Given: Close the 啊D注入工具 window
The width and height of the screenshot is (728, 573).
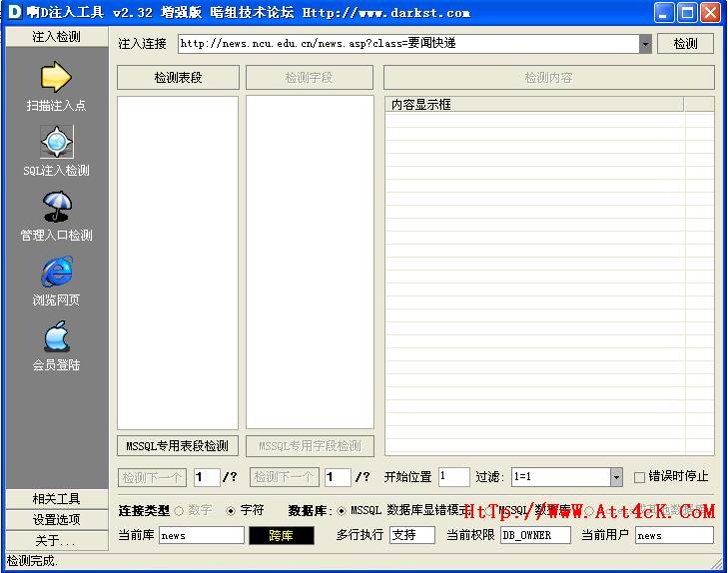Looking at the screenshot, I should pos(710,13).
